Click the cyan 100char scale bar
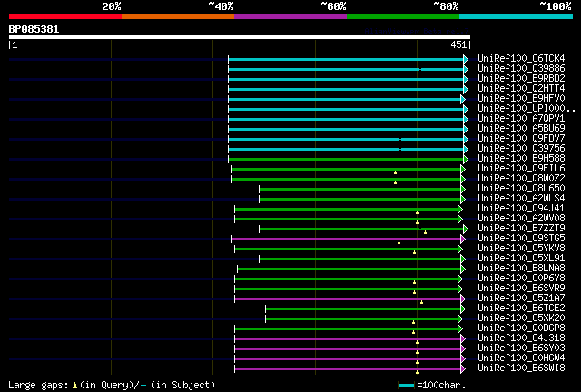This screenshot has height=392, width=581. (x=406, y=386)
